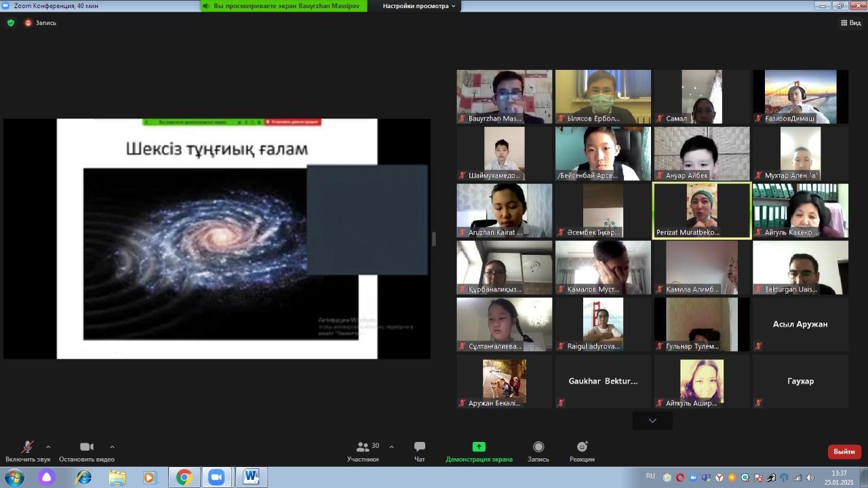
Task: Show next page of participant videos
Action: [652, 420]
